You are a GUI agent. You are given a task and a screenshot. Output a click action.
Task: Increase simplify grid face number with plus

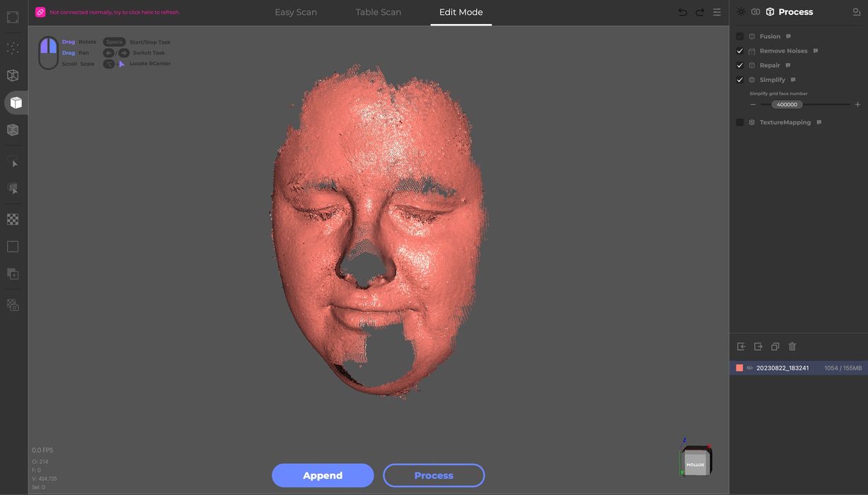tap(857, 105)
